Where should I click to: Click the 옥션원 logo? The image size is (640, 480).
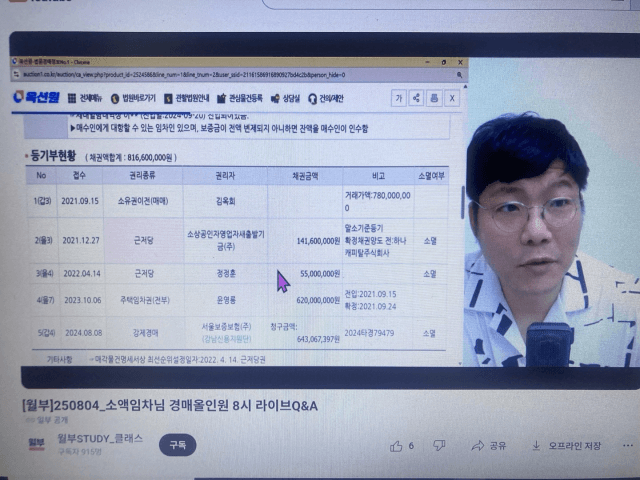click(x=36, y=97)
